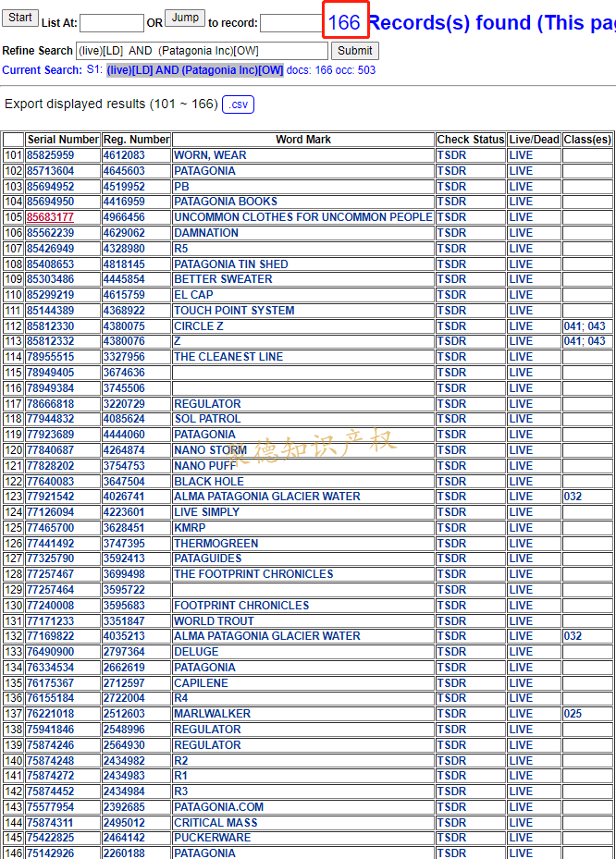
Task: Open the R4 word mark
Action: pyautogui.click(x=181, y=698)
